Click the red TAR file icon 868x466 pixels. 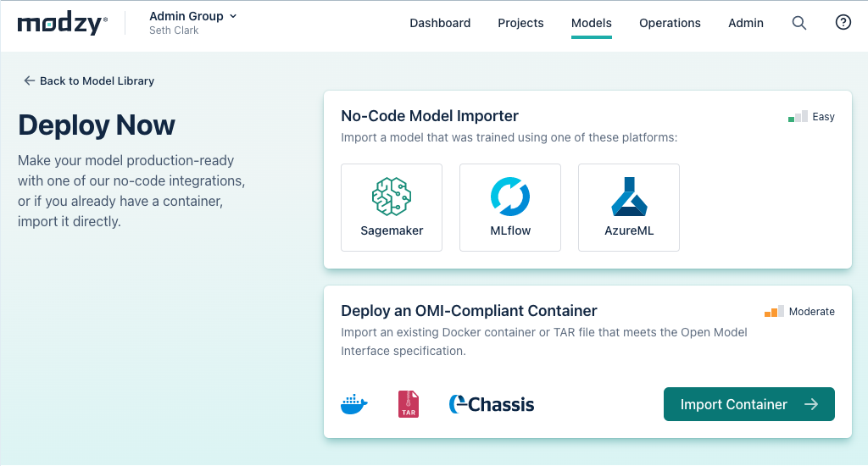point(409,404)
